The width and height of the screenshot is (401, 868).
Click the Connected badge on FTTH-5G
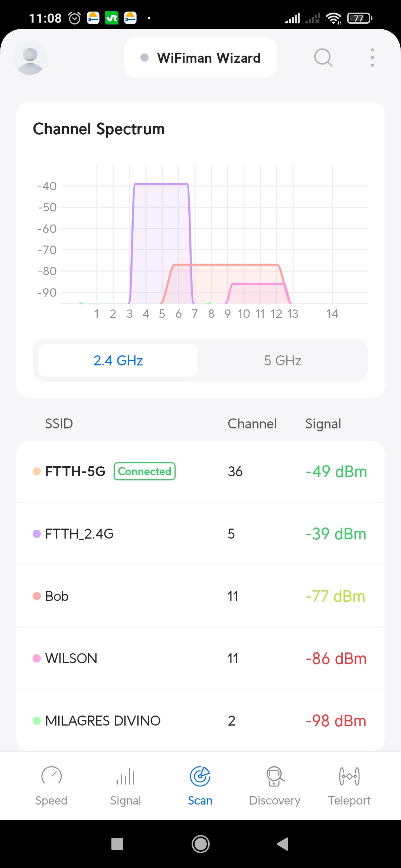(x=144, y=471)
